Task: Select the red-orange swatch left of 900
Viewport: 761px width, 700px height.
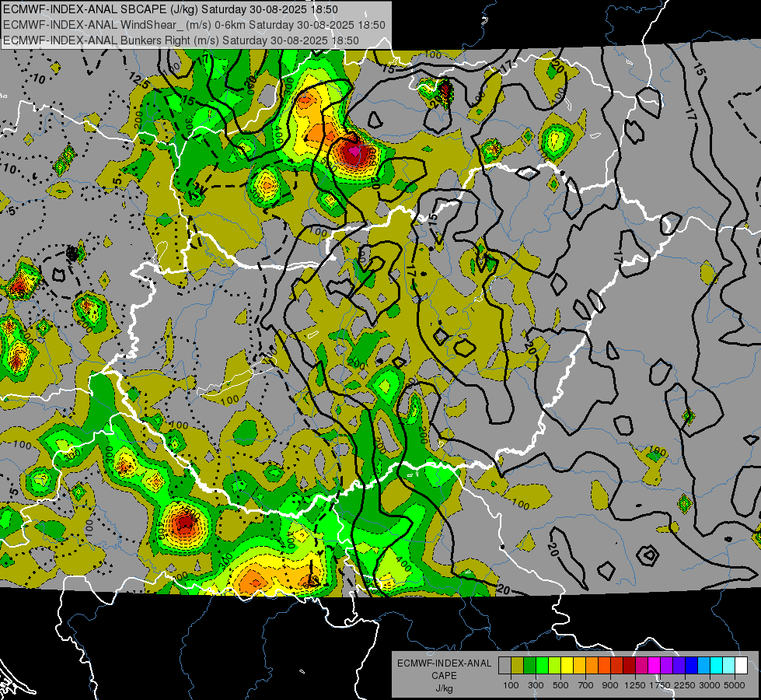Action: 604,666
